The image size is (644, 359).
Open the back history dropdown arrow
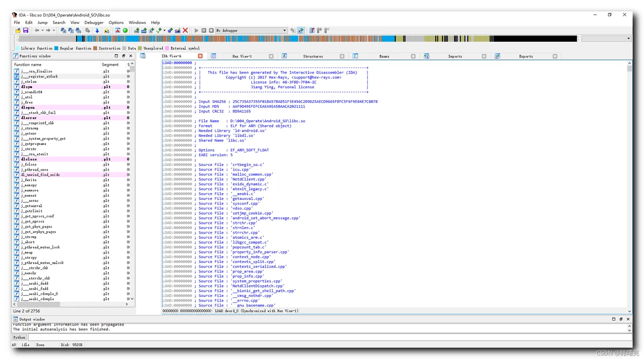pyautogui.click(x=42, y=30)
